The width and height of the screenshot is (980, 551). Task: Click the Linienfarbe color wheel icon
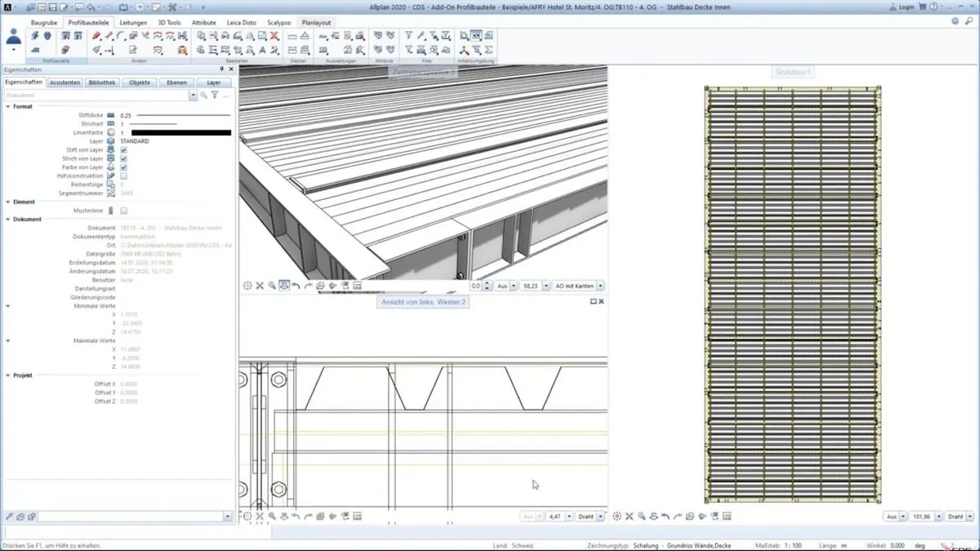[x=111, y=132]
